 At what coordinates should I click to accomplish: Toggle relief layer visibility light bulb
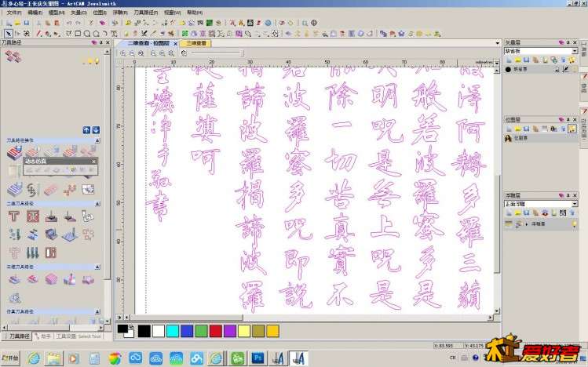(574, 224)
